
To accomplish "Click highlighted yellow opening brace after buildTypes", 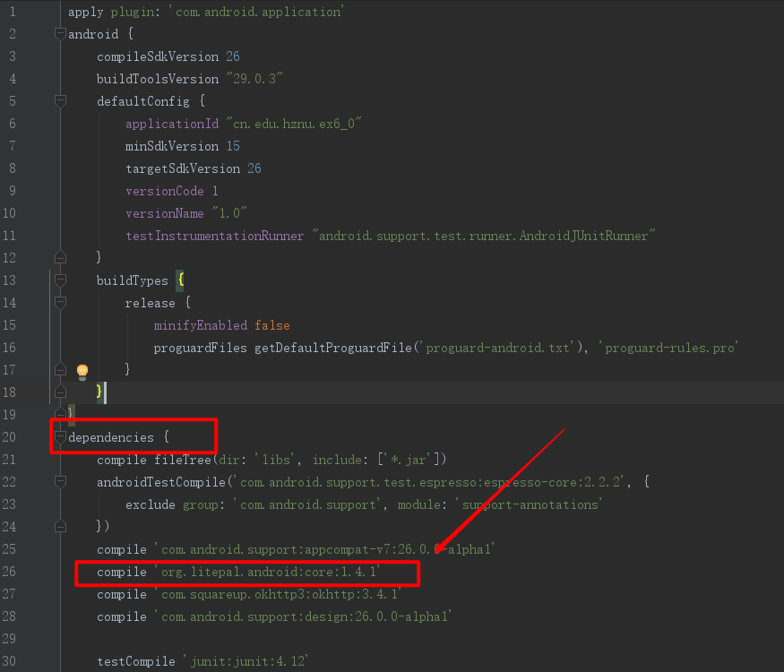I will coord(180,280).
